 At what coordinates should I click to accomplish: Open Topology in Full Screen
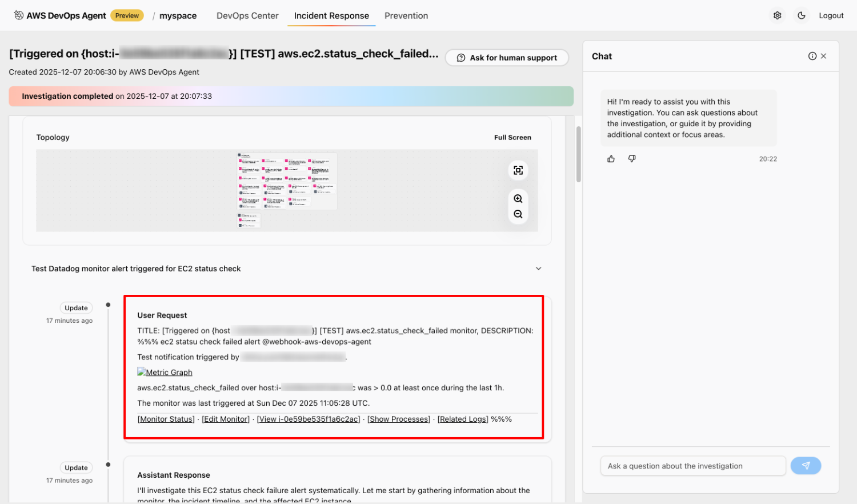(512, 137)
